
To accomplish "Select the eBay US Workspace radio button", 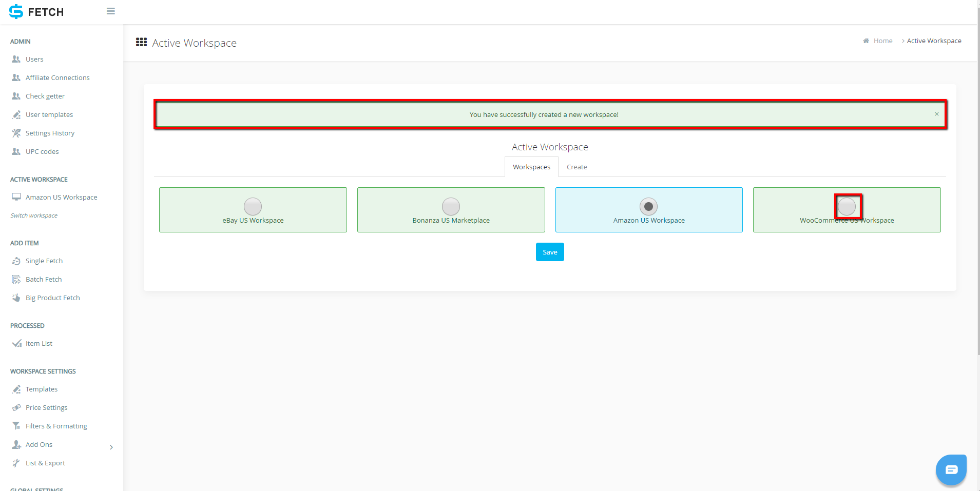I will point(253,206).
